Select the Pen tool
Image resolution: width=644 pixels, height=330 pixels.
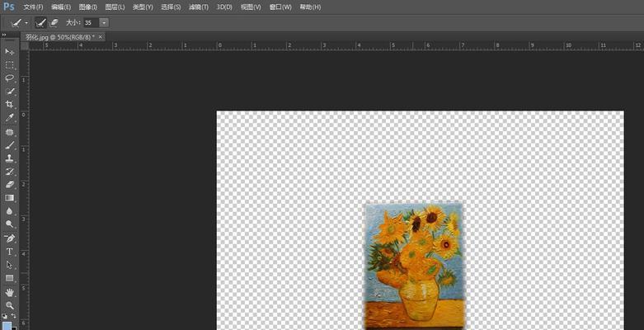[x=9, y=238]
